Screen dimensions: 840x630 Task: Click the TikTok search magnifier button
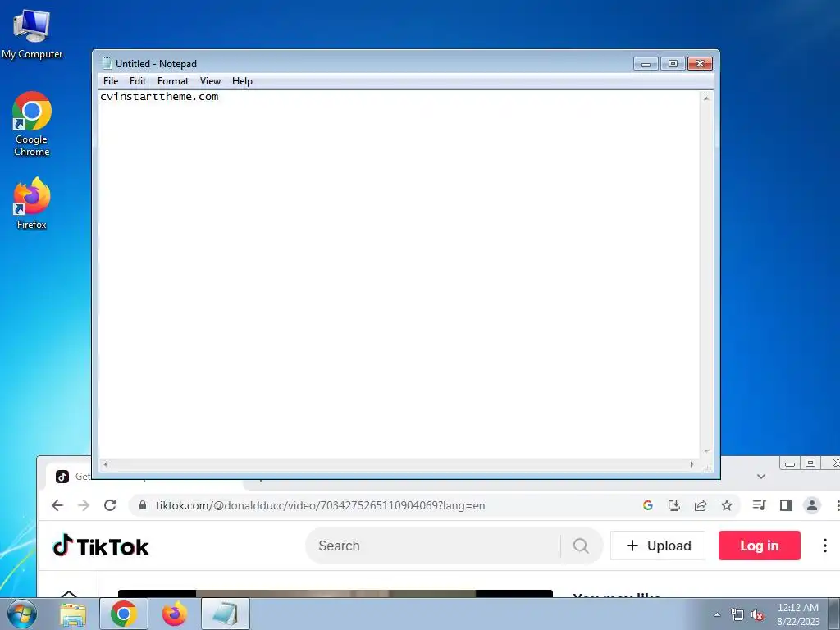(581, 546)
